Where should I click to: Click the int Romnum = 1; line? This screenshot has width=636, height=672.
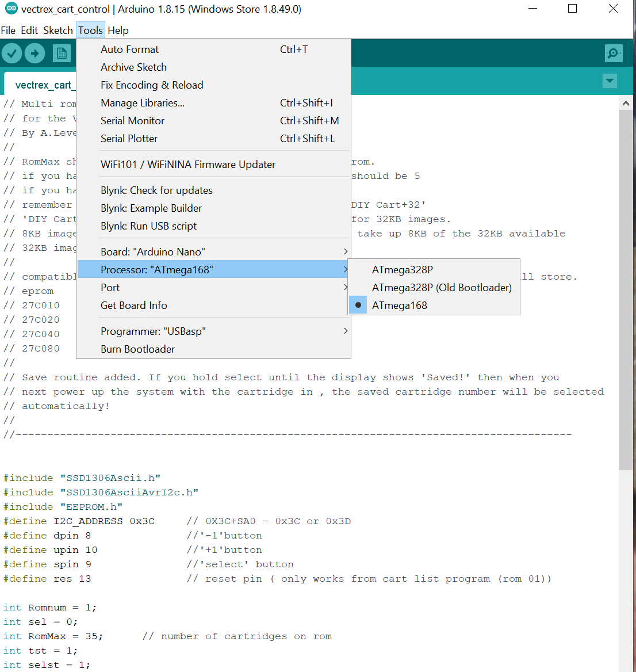click(x=49, y=608)
